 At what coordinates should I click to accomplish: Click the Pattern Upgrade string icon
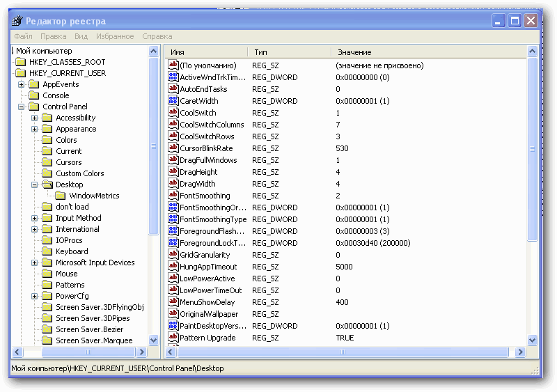click(173, 337)
